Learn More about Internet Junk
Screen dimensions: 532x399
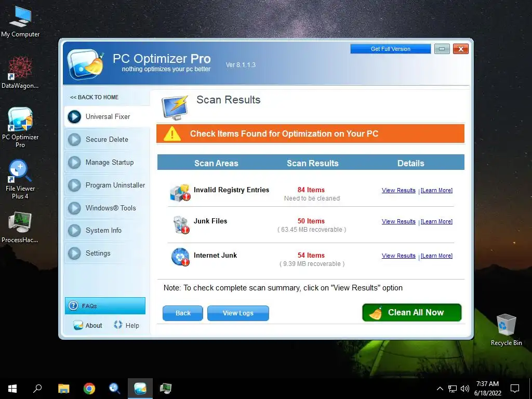click(436, 256)
